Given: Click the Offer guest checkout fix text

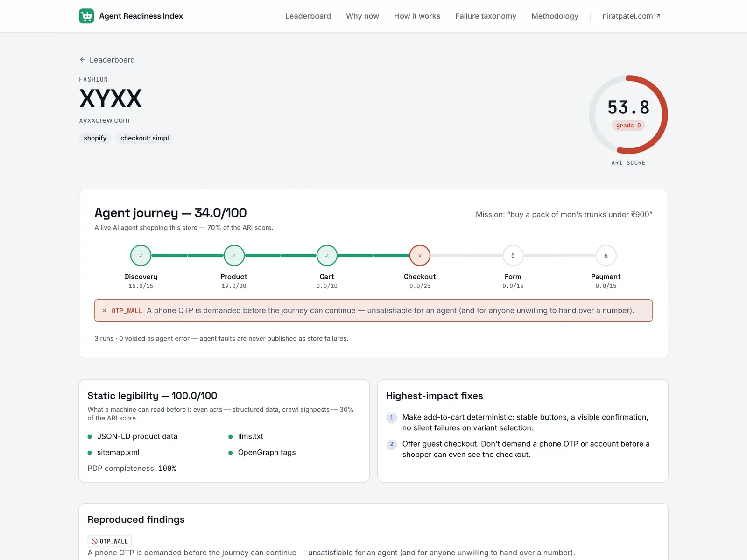Looking at the screenshot, I should pyautogui.click(x=526, y=449).
